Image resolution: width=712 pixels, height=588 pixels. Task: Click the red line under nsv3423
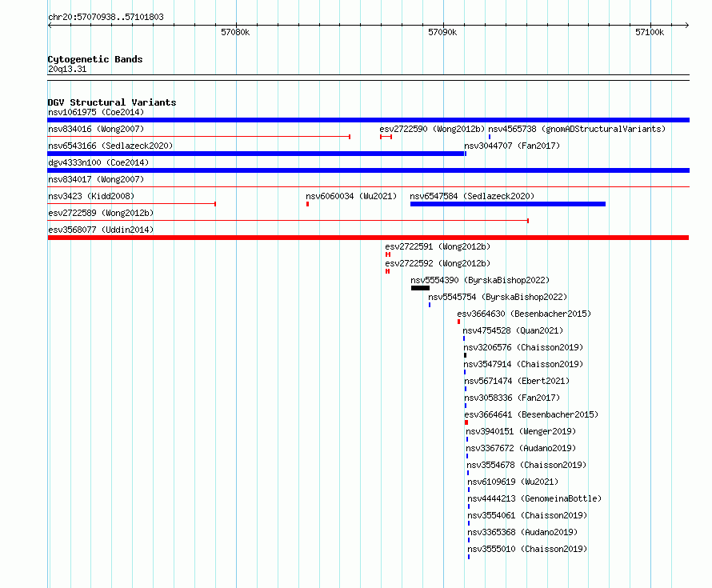coord(132,204)
